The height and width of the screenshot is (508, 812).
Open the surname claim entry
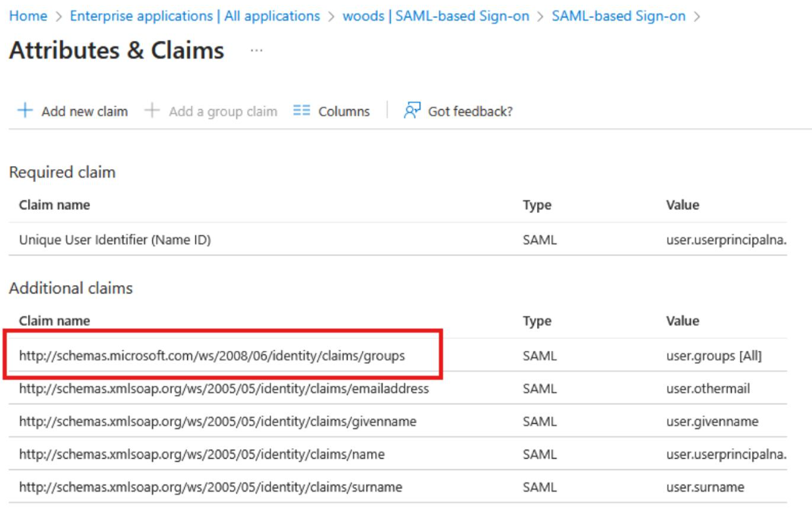(x=211, y=487)
